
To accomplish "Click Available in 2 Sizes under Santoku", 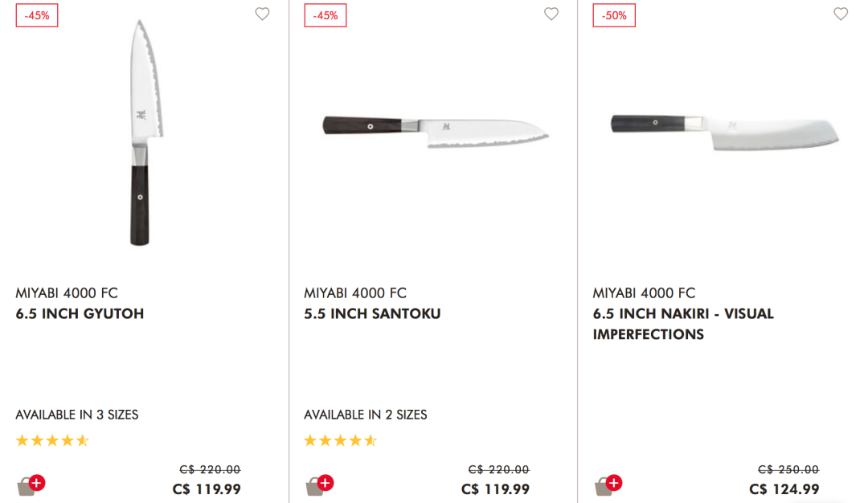I will 366,415.
